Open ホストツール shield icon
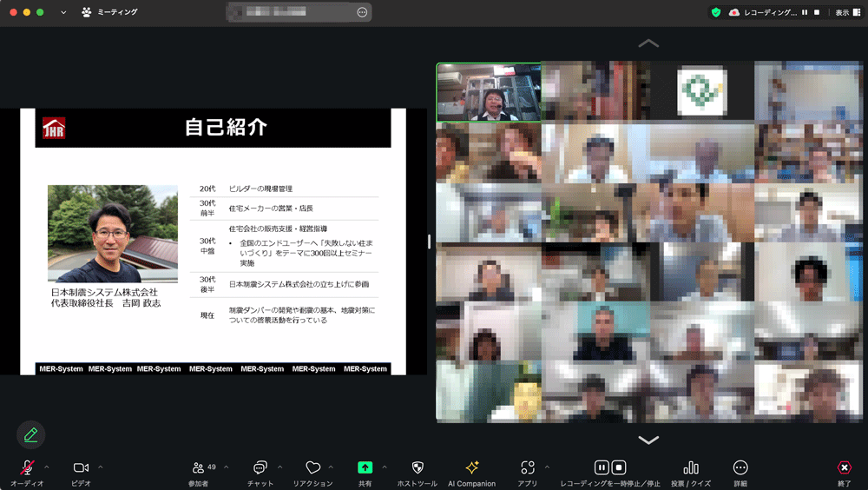This screenshot has width=868, height=490. (417, 467)
